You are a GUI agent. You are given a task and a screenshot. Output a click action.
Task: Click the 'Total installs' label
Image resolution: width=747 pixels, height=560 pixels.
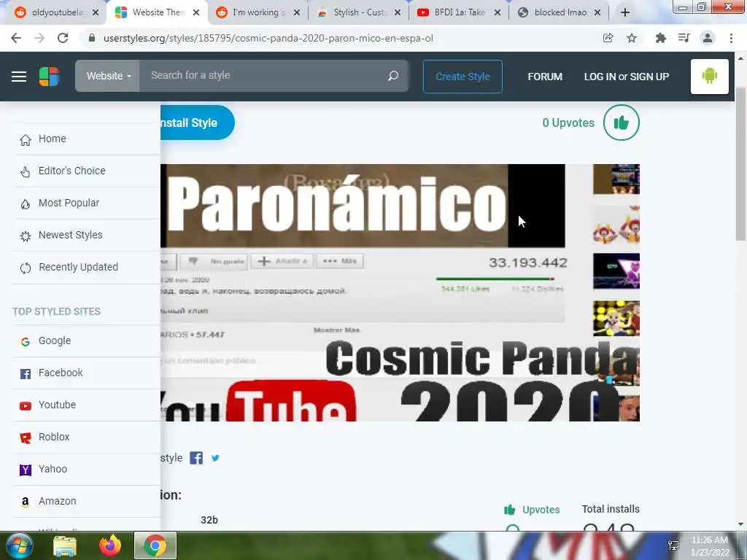point(611,509)
